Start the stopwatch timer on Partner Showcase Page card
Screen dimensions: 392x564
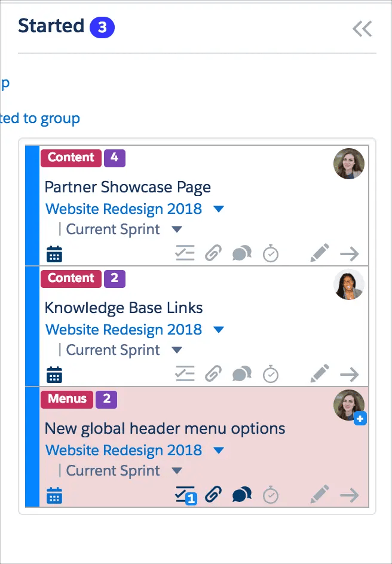tap(271, 253)
